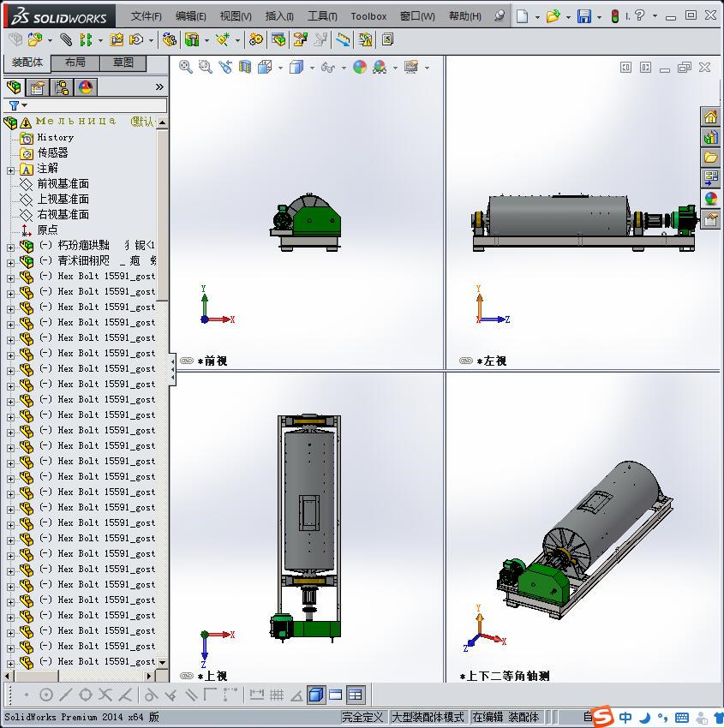Open the New document dropdown arrow

pyautogui.click(x=537, y=17)
